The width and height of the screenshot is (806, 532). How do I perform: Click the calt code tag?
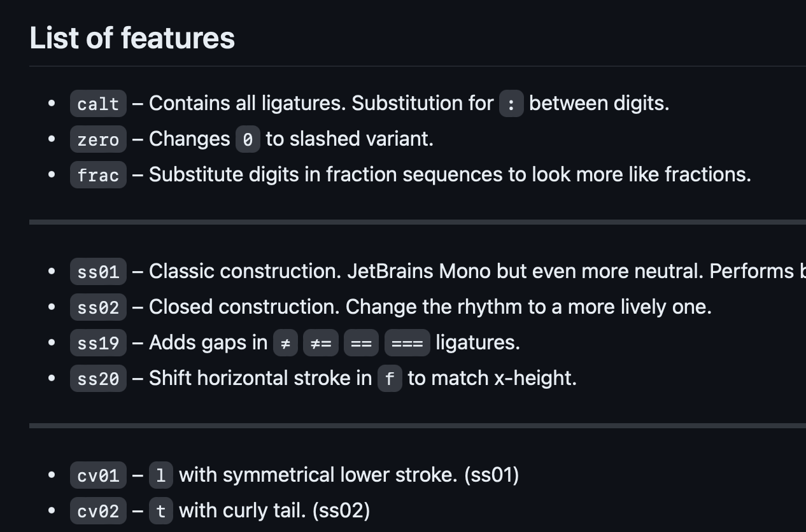coord(98,104)
